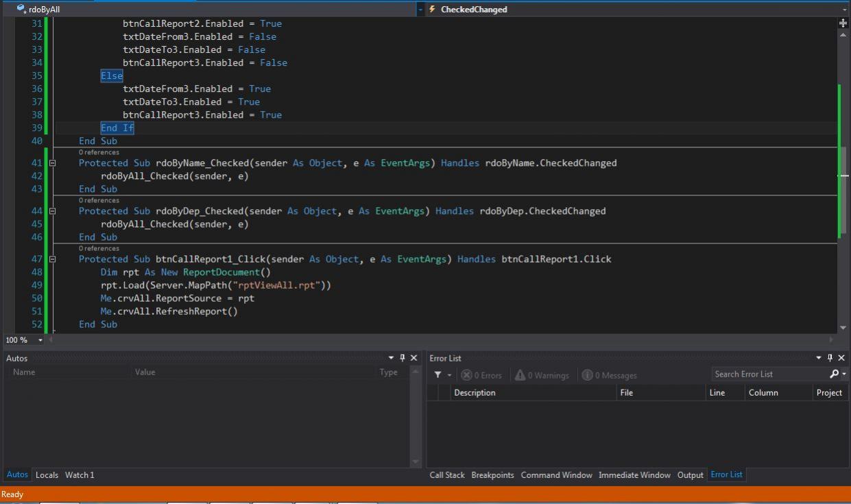Switch to the Locals tab
The height and width of the screenshot is (504, 851).
pyautogui.click(x=47, y=475)
